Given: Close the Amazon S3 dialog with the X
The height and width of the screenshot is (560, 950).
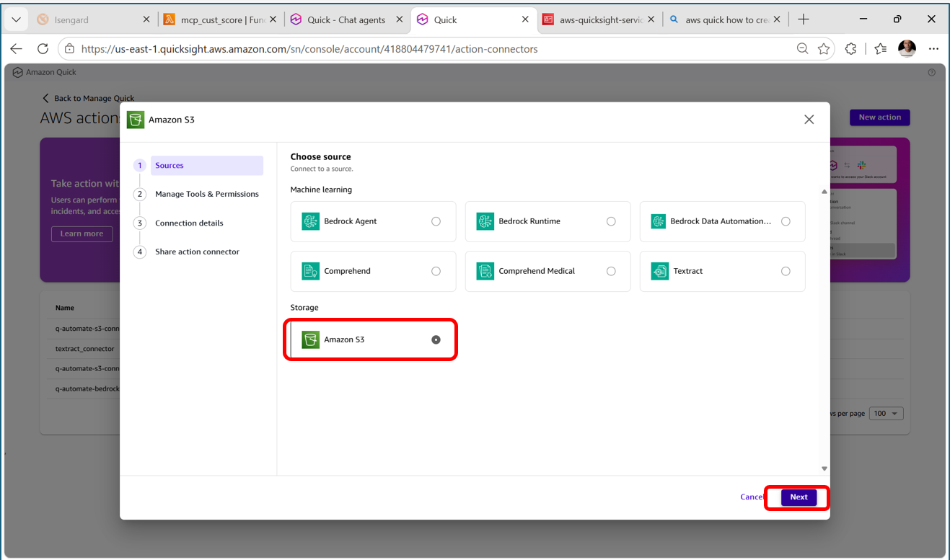Looking at the screenshot, I should tap(809, 120).
